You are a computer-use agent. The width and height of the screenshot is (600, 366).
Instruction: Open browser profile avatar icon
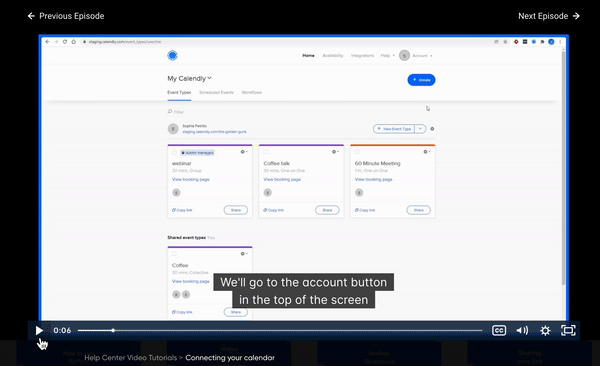(551, 42)
